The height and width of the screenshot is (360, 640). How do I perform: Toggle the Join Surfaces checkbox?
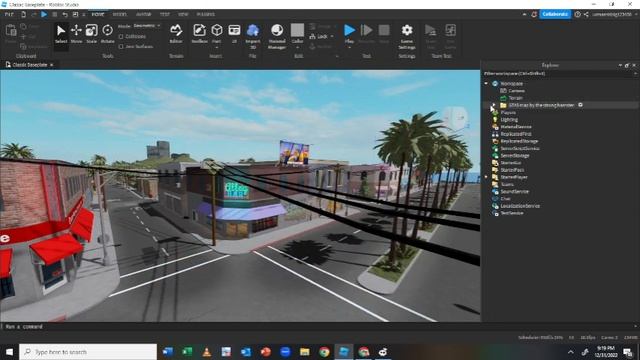click(x=121, y=47)
